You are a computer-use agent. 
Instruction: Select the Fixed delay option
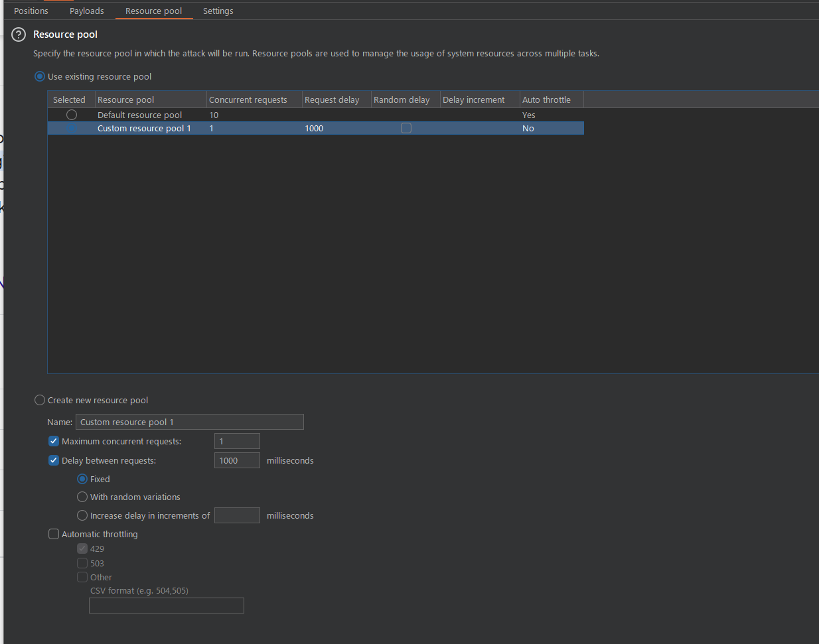82,479
